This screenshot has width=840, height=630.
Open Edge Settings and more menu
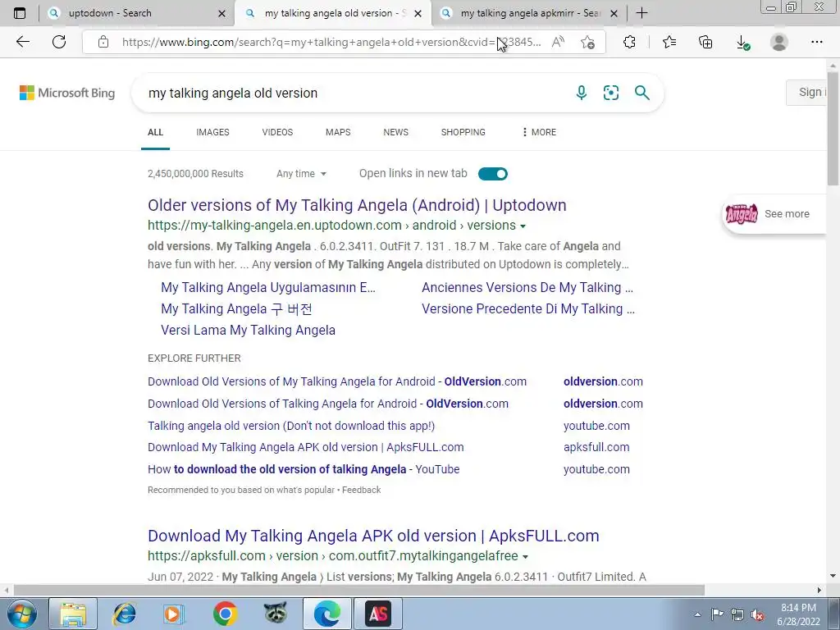coord(816,42)
